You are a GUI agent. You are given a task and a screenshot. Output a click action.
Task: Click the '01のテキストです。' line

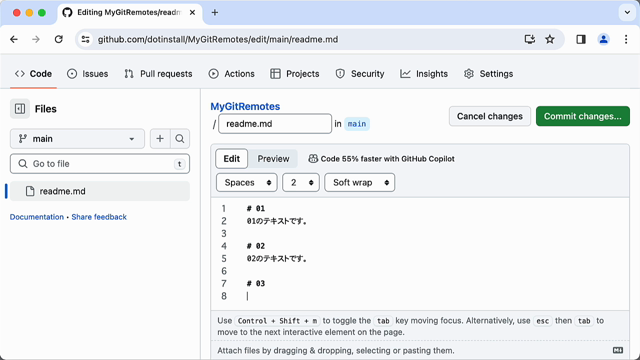coord(277,221)
